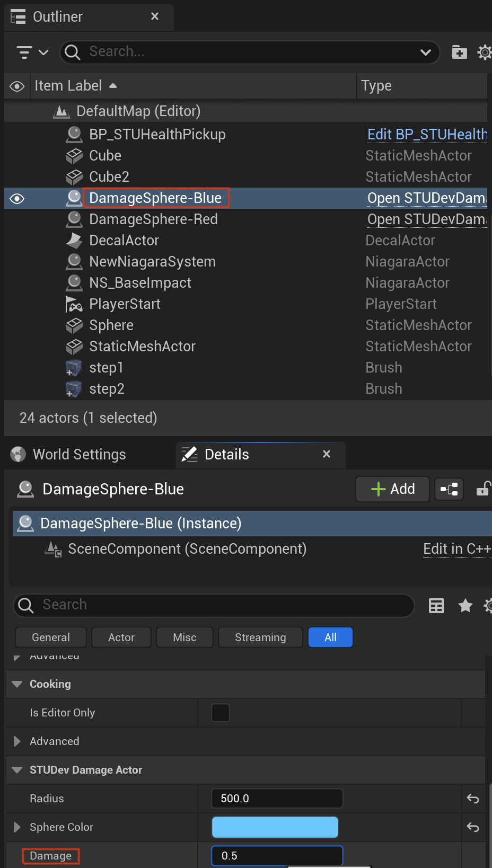This screenshot has width=492, height=868.
Task: Create a new folder in Outliner
Action: pyautogui.click(x=459, y=52)
